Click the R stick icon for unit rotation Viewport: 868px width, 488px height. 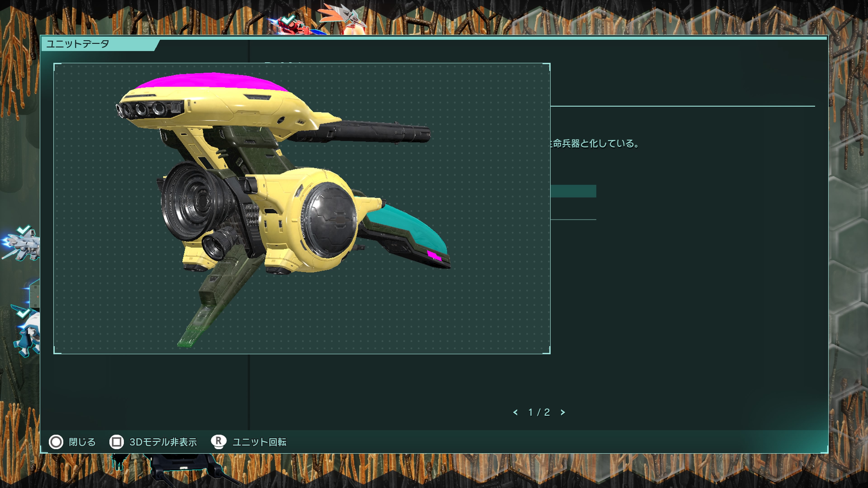[x=218, y=442]
